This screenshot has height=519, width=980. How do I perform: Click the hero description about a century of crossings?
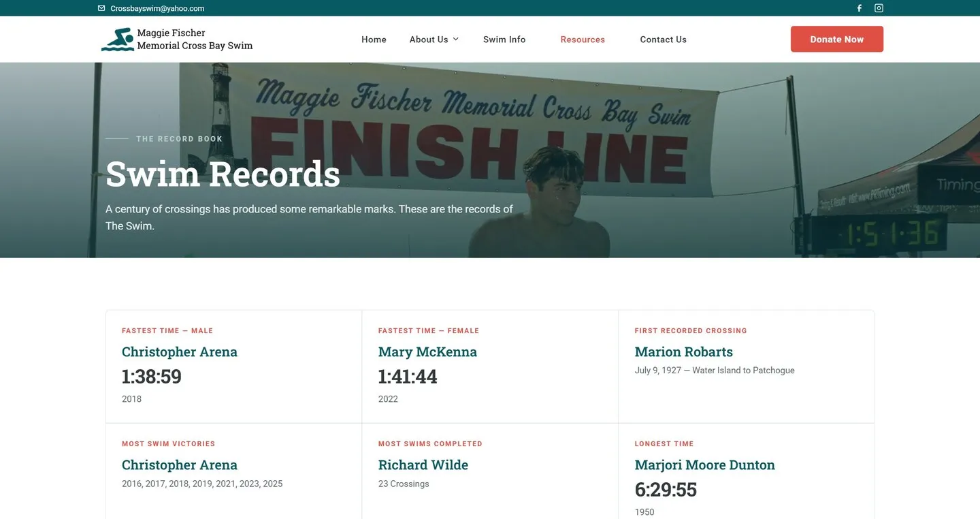click(310, 217)
